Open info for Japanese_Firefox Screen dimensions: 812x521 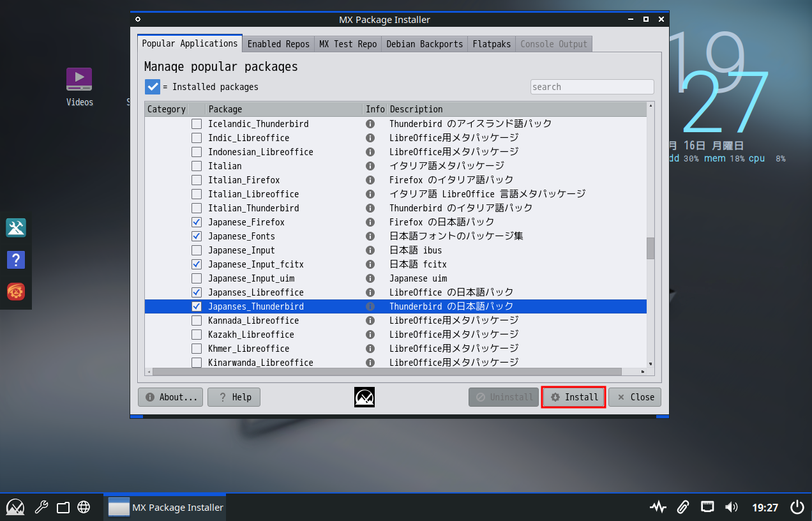coord(370,222)
